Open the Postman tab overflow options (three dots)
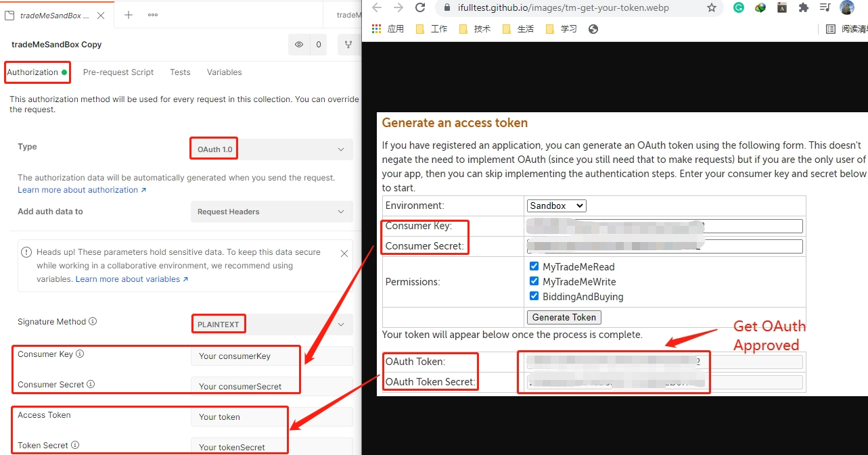Image resolution: width=868 pixels, height=455 pixels. [x=153, y=15]
